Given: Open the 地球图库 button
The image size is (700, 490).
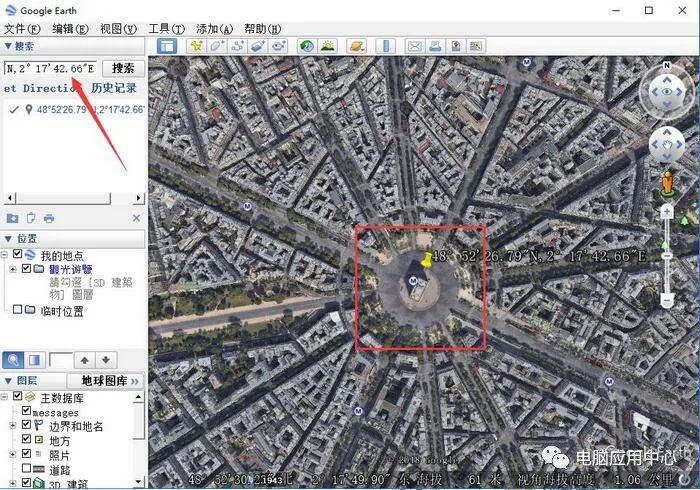Looking at the screenshot, I should point(106,381).
